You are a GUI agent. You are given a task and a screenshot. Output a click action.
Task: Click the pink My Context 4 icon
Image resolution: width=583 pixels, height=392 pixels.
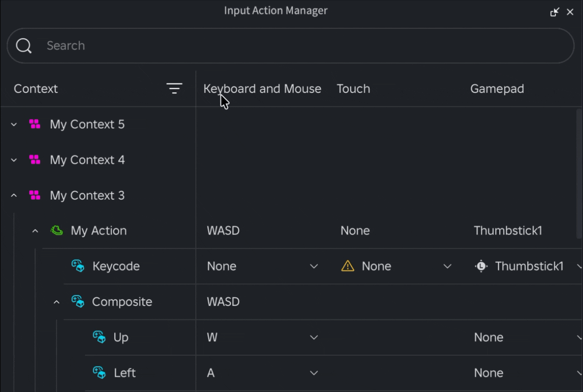[35, 159]
